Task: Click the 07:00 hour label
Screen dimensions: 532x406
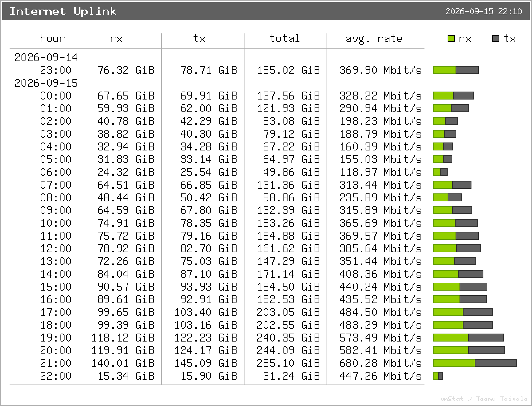Action: click(x=56, y=185)
